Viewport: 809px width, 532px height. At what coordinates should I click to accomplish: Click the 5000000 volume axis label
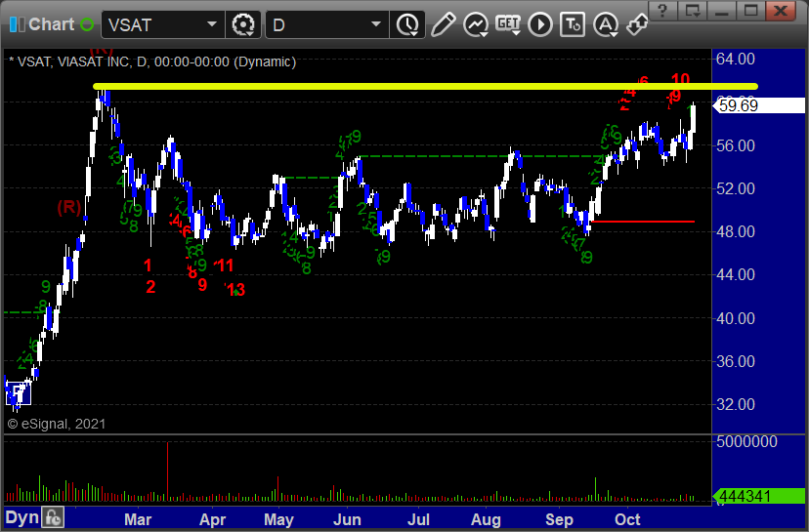click(x=746, y=442)
